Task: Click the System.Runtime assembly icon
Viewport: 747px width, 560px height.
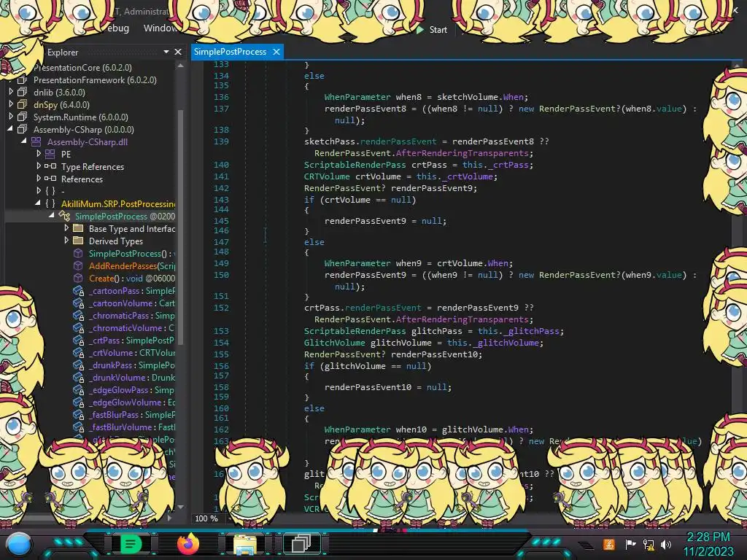Action: [x=23, y=117]
